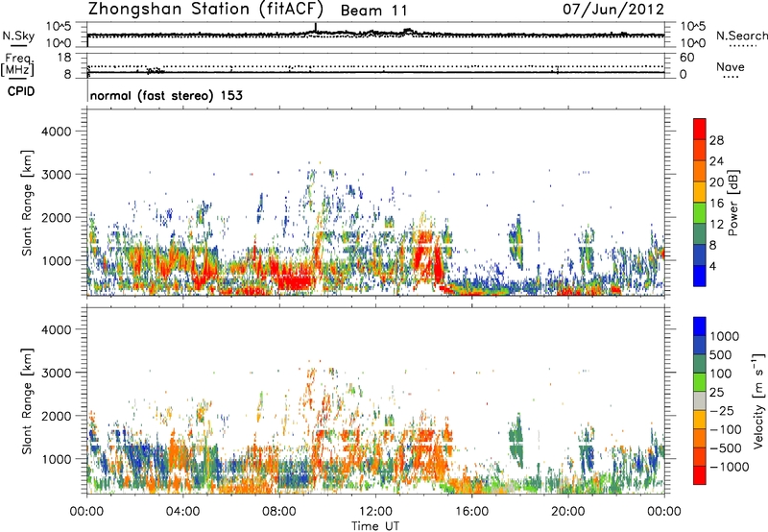This screenshot has height=532, width=768.
Task: Click the -500 label on Velocity colorbar
Action: point(726,447)
